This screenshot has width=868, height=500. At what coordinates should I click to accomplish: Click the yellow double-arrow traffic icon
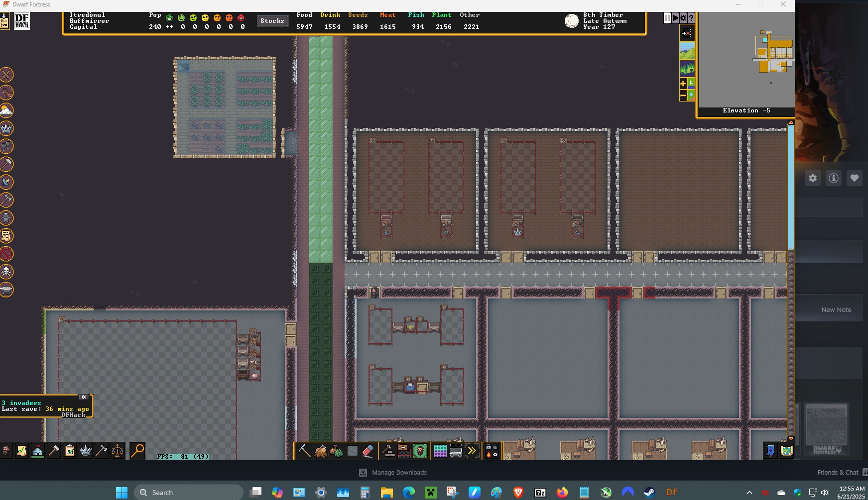tap(472, 451)
